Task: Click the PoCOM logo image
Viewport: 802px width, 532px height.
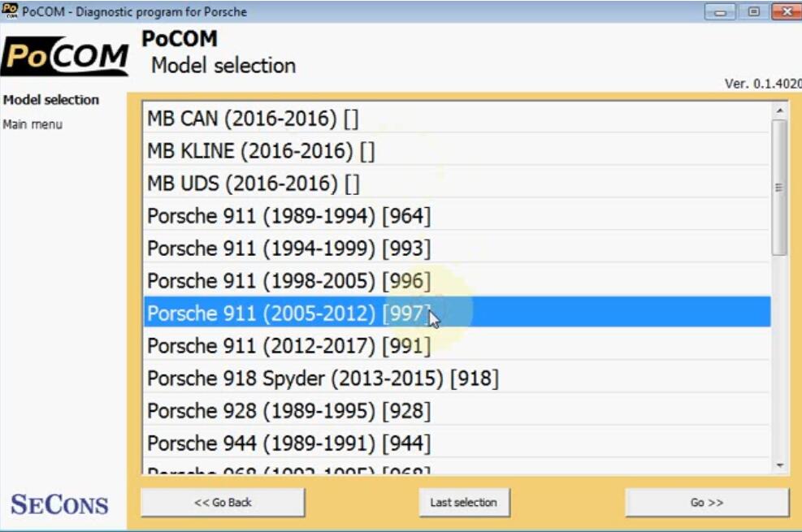Action: pyautogui.click(x=65, y=56)
